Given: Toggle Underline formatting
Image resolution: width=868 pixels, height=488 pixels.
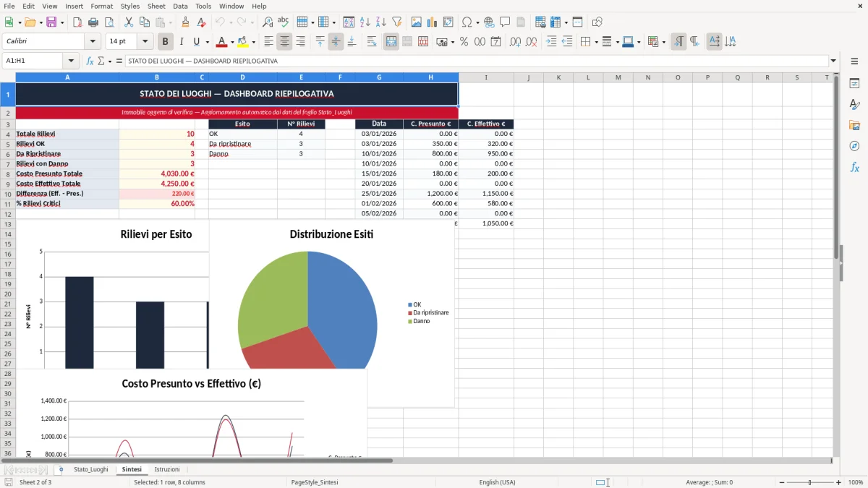Looking at the screenshot, I should (x=197, y=42).
